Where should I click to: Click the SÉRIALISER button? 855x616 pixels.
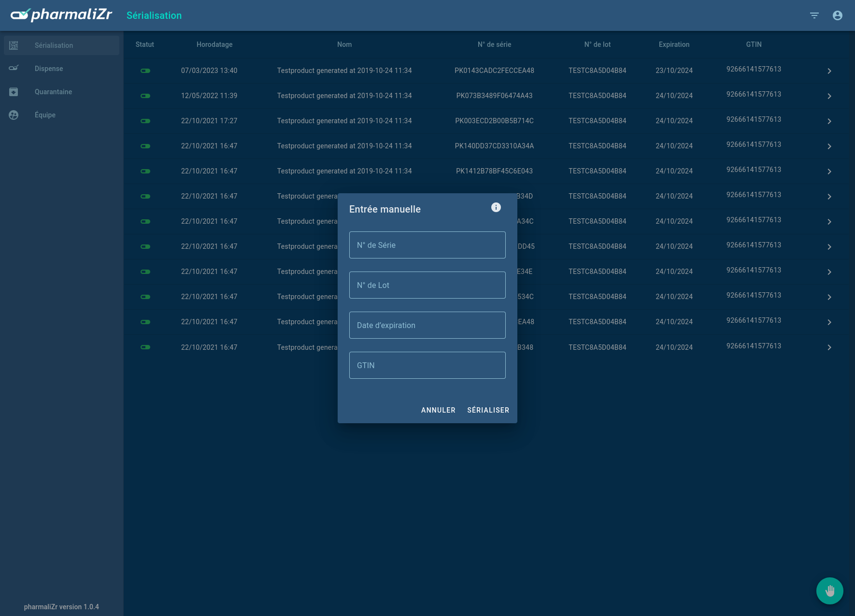click(x=488, y=410)
